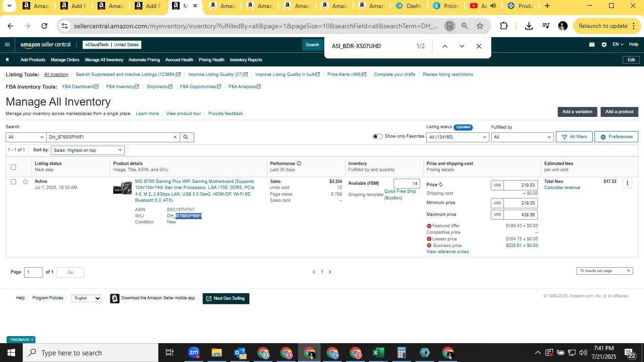Open the Seller Central hamburger menu

pyautogui.click(x=7, y=45)
